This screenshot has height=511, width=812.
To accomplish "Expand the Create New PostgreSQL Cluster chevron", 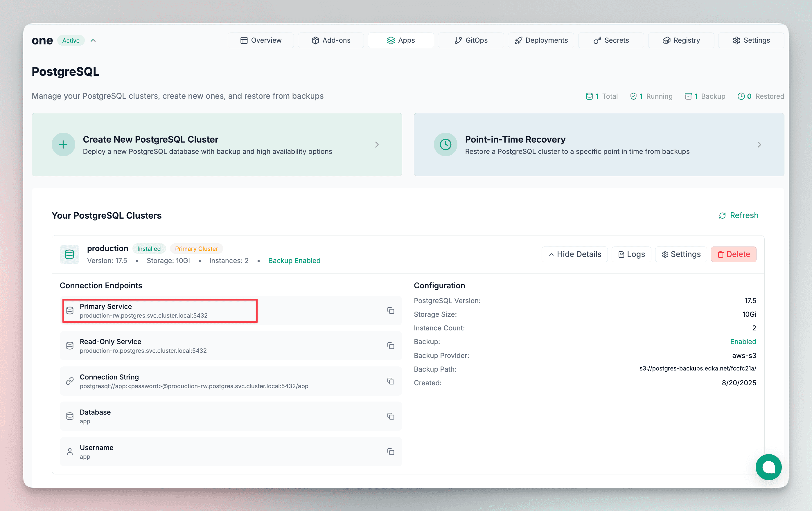I will coord(377,145).
